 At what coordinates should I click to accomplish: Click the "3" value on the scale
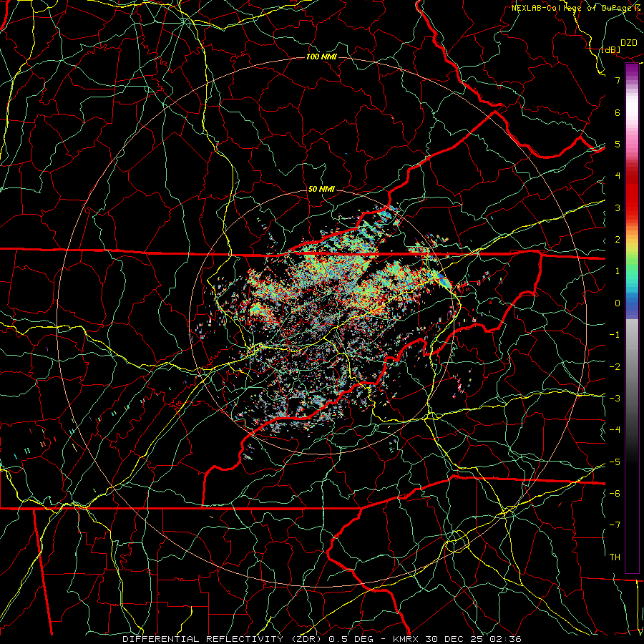coord(618,208)
